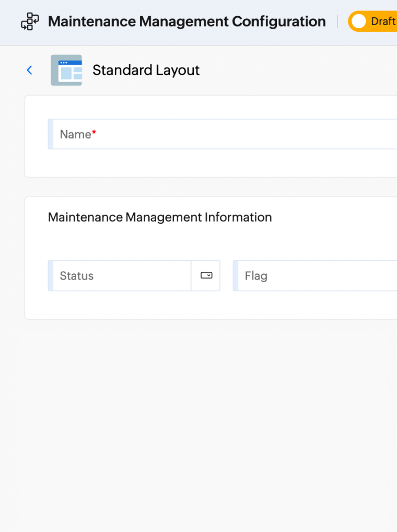Click the back arrow beside Standard Layout
This screenshot has width=397, height=532.
coord(29,70)
